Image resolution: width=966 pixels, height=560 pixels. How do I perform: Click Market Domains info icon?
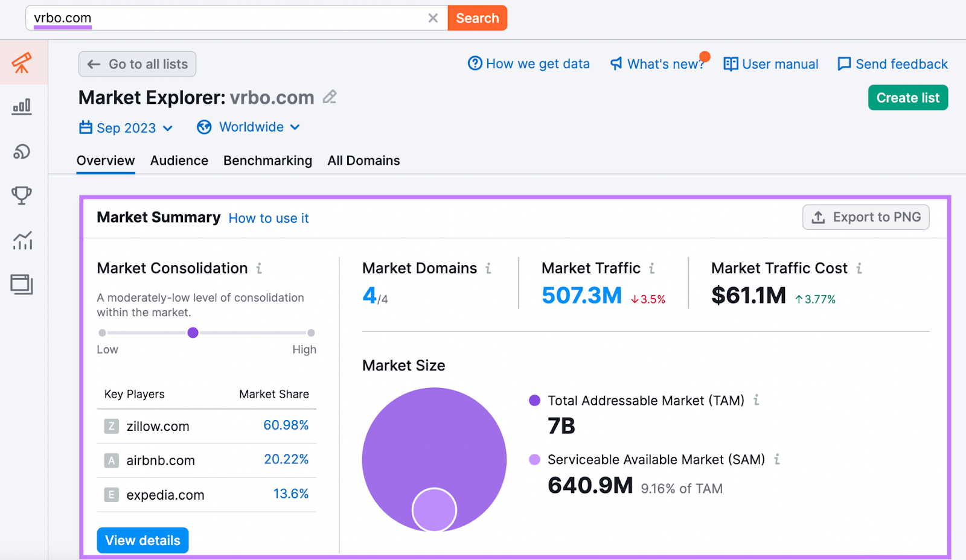pos(488,268)
